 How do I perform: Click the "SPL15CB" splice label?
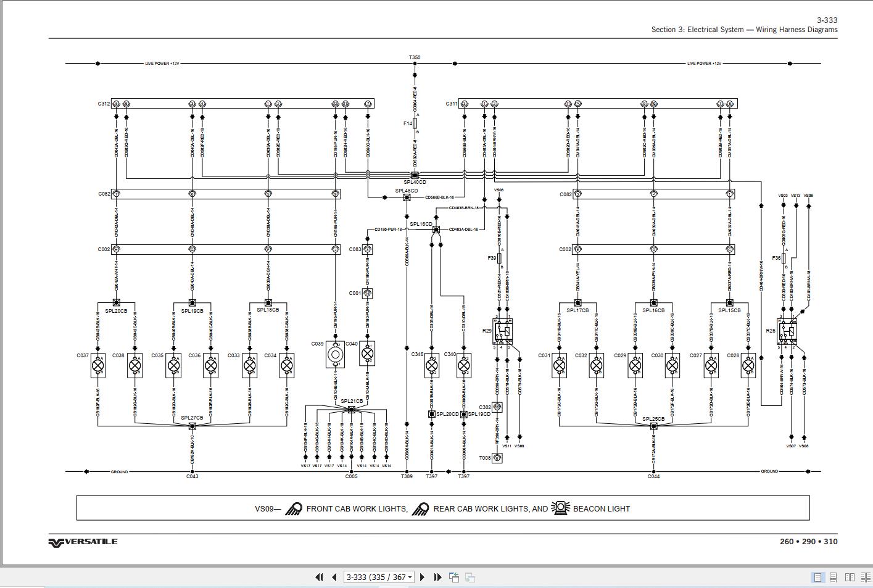(x=729, y=310)
